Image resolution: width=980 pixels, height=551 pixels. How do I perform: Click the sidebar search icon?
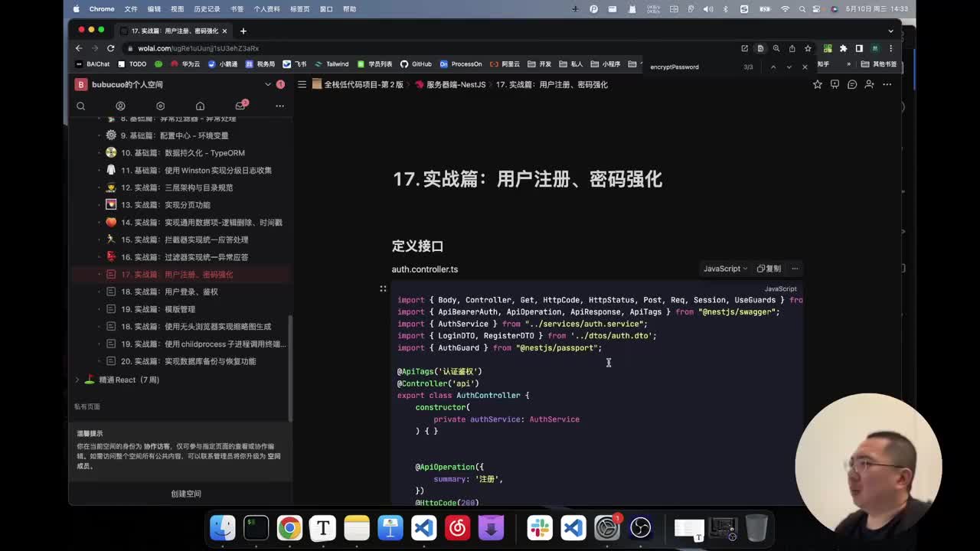(80, 106)
